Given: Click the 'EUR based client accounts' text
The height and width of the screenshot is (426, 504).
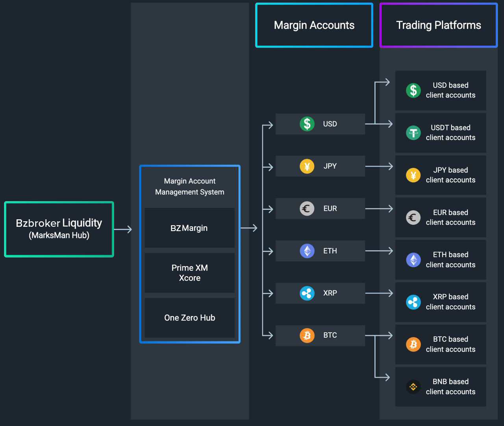Looking at the screenshot, I should point(451,217).
